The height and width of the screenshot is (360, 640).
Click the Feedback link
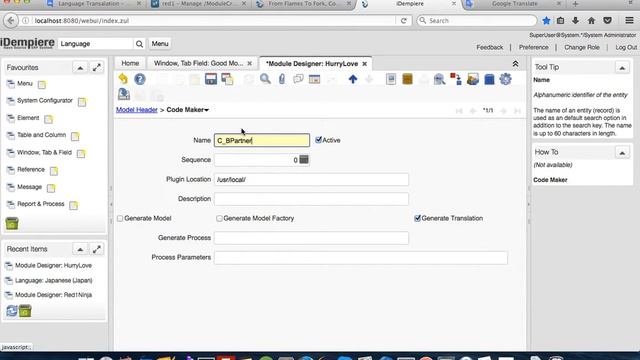click(489, 47)
